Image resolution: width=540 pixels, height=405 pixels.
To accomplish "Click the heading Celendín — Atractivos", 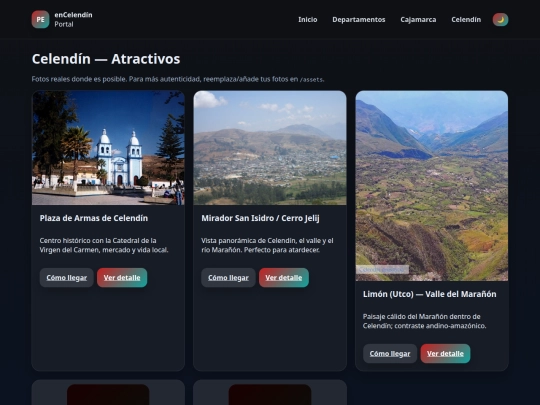I will pyautogui.click(x=106, y=59).
